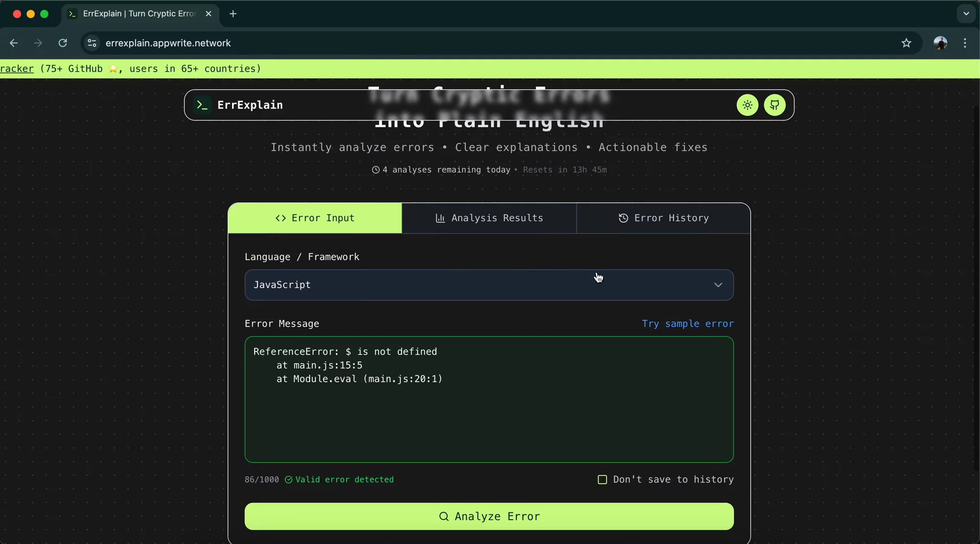The image size is (980, 544).
Task: Toggle light theme with sun icon
Action: [x=747, y=105]
